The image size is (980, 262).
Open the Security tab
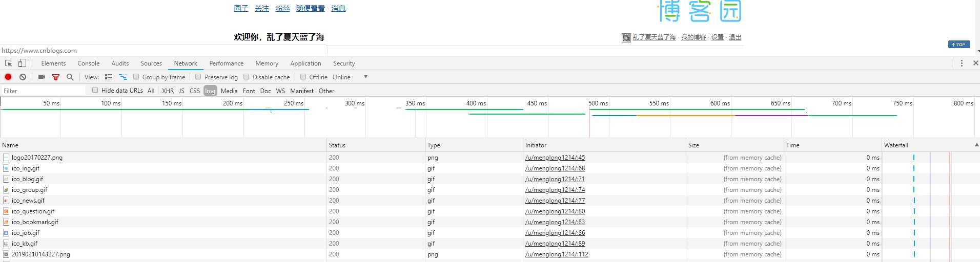click(344, 63)
